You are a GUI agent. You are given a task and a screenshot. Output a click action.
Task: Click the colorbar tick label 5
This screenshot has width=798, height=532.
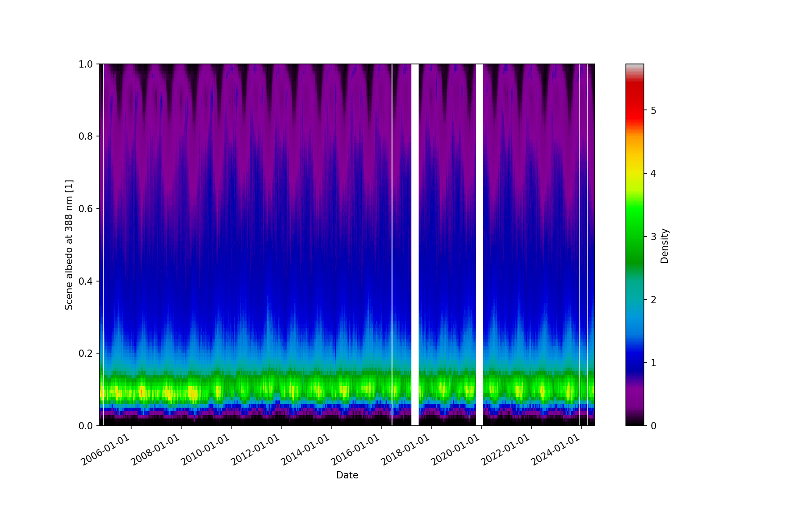653,110
